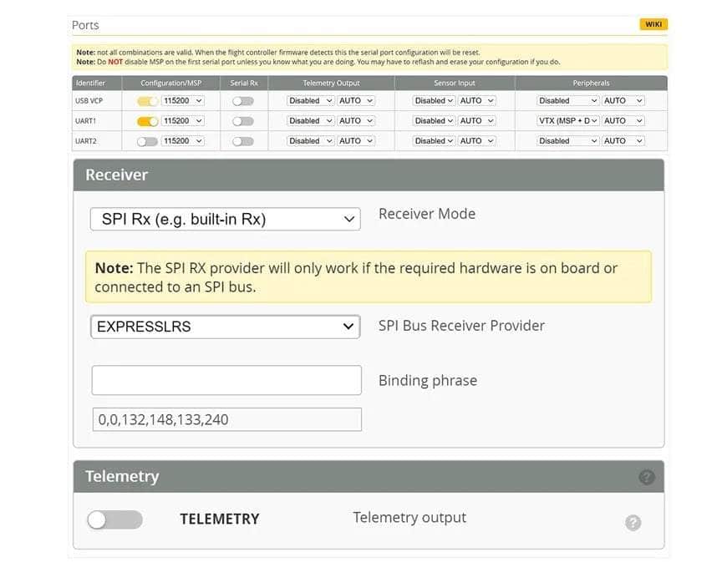Click the Binding phrase input field

pos(226,381)
